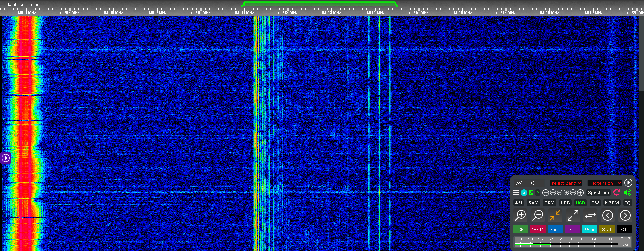The height and width of the screenshot is (251, 644).
Task: Open the AGC tab
Action: click(x=573, y=229)
